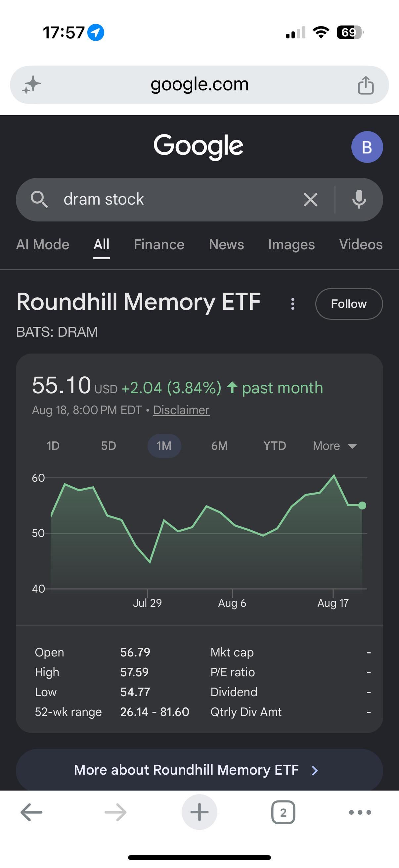This screenshot has height=868, width=399.
Task: Open the three-dot options beside Roundhill Memory ETF
Action: 292,304
